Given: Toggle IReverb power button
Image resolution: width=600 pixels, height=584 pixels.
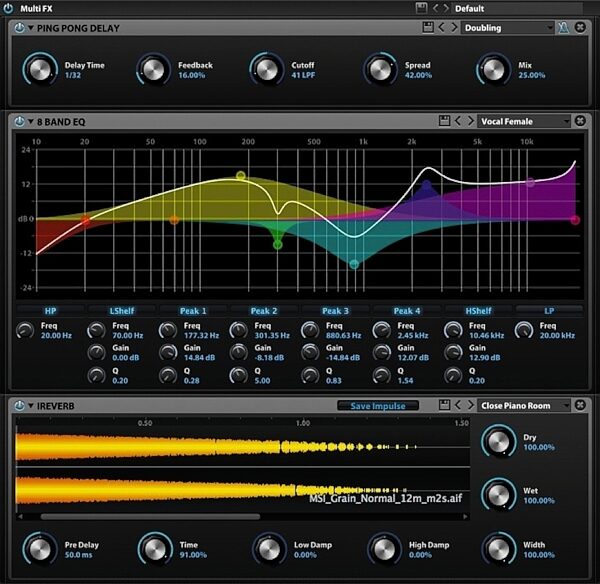Looking at the screenshot, I should [19, 406].
